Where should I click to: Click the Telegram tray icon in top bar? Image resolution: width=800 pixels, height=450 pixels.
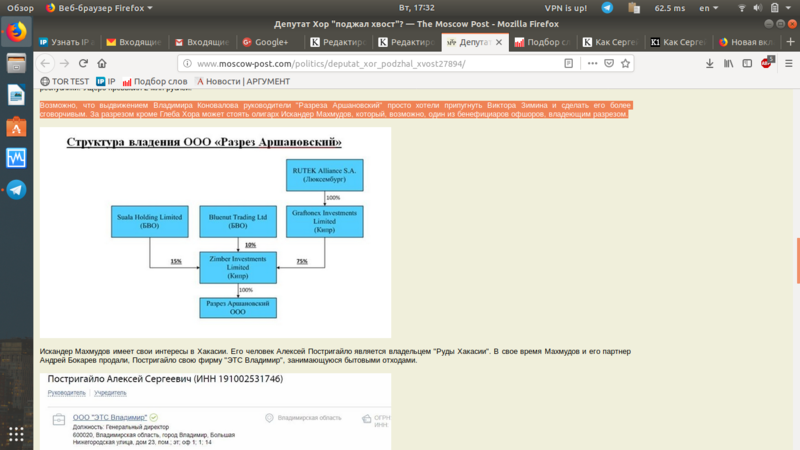tap(607, 8)
